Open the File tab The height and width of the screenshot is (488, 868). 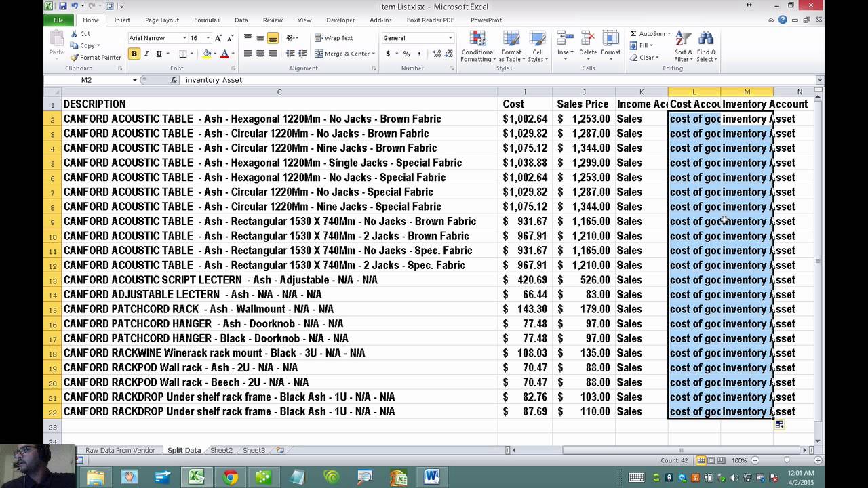point(58,20)
